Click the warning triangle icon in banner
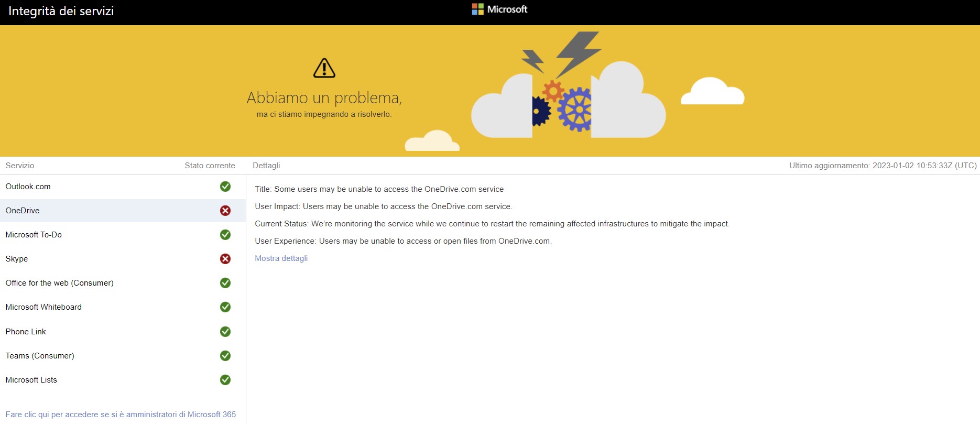The height and width of the screenshot is (425, 980). coord(324,68)
